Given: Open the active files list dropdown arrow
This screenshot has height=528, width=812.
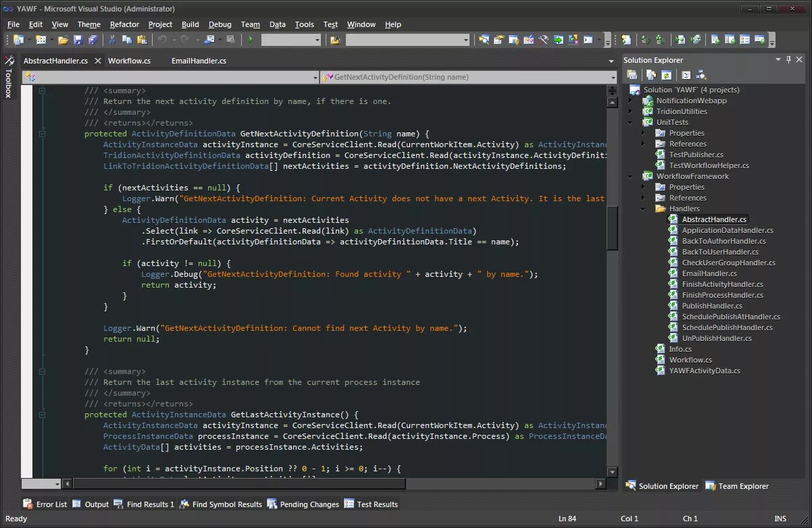Looking at the screenshot, I should pos(611,61).
